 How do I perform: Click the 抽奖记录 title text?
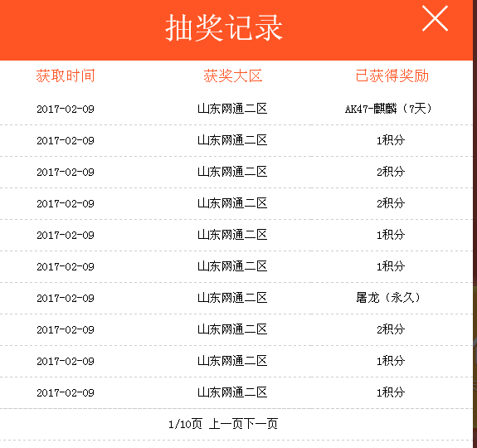tap(224, 27)
